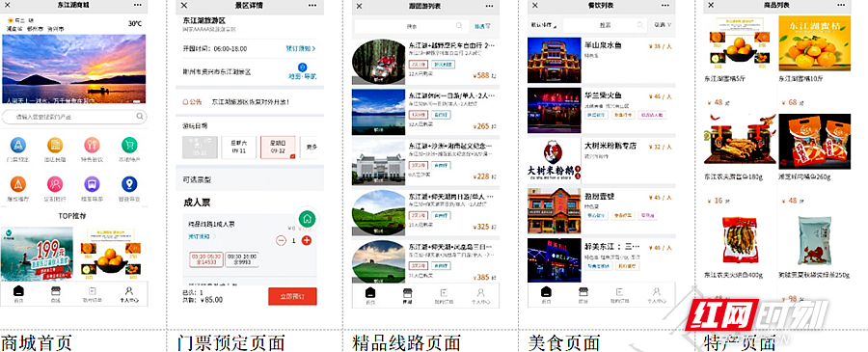
Task: Choose the Sunday 09-12 visit date
Action: click(x=278, y=148)
